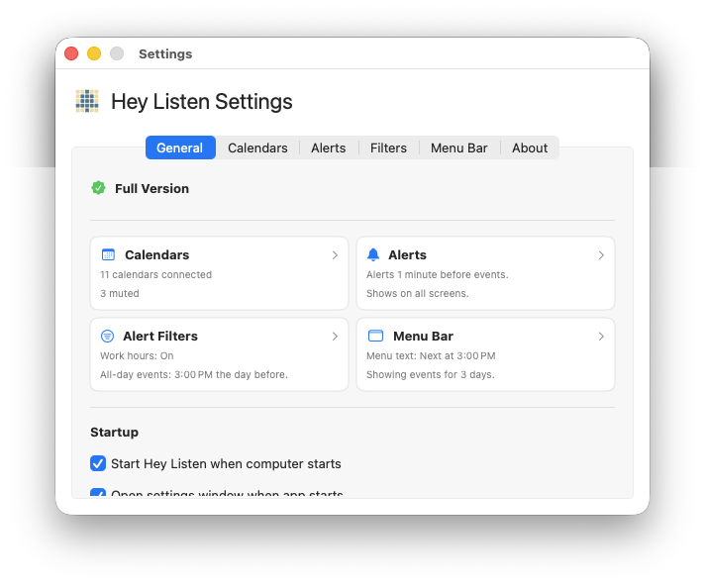Click the Calendars card title
Image resolution: width=705 pixels, height=588 pixels.
point(156,254)
